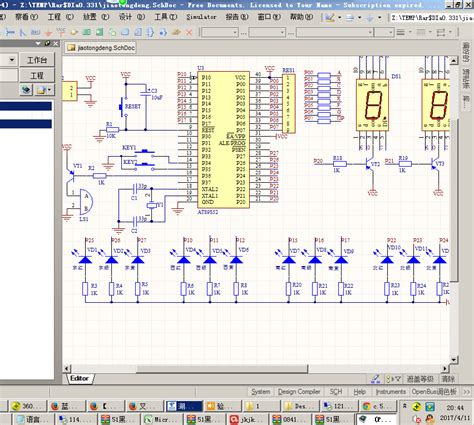Image resolution: width=474 pixels, height=425 pixels.
Task: Open the Des... folder taskbar button
Action: click(x=299, y=406)
